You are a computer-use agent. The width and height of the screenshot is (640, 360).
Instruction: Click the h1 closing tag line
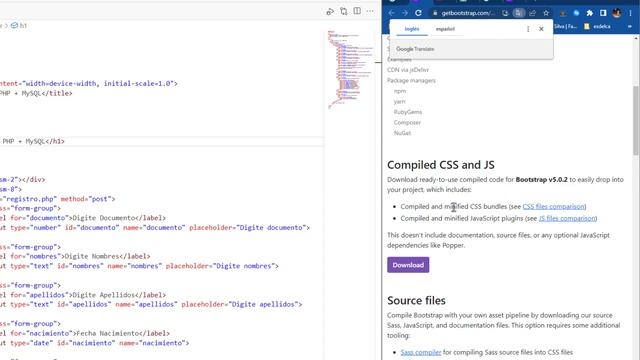pyautogui.click(x=32, y=141)
